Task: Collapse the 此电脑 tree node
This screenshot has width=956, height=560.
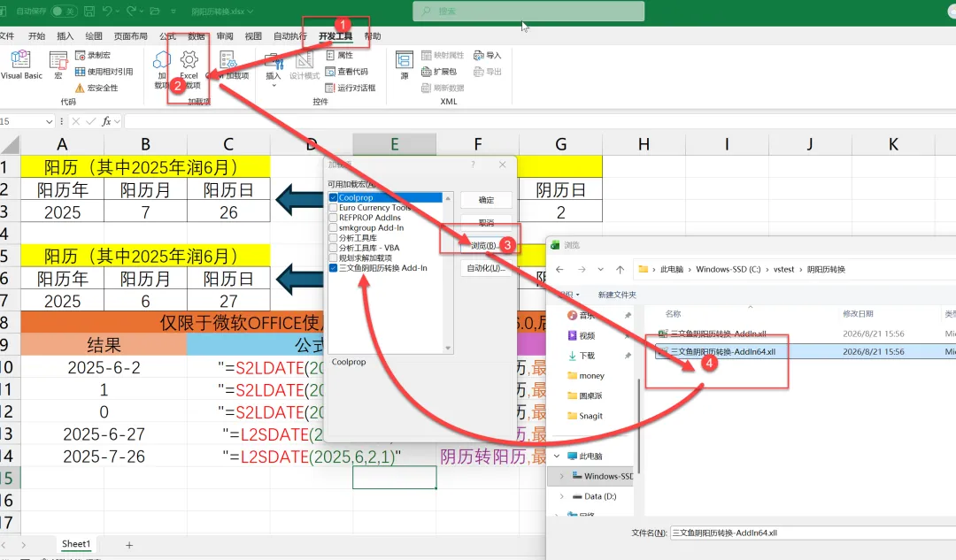Action: coord(557,456)
